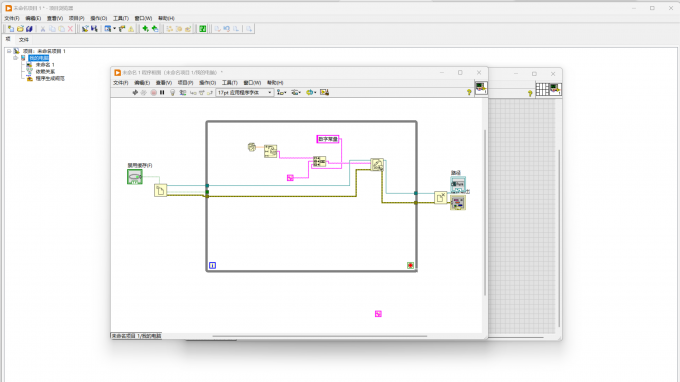
Task: Open 项目(P) menu in Project Explorer window
Action: (x=76, y=18)
